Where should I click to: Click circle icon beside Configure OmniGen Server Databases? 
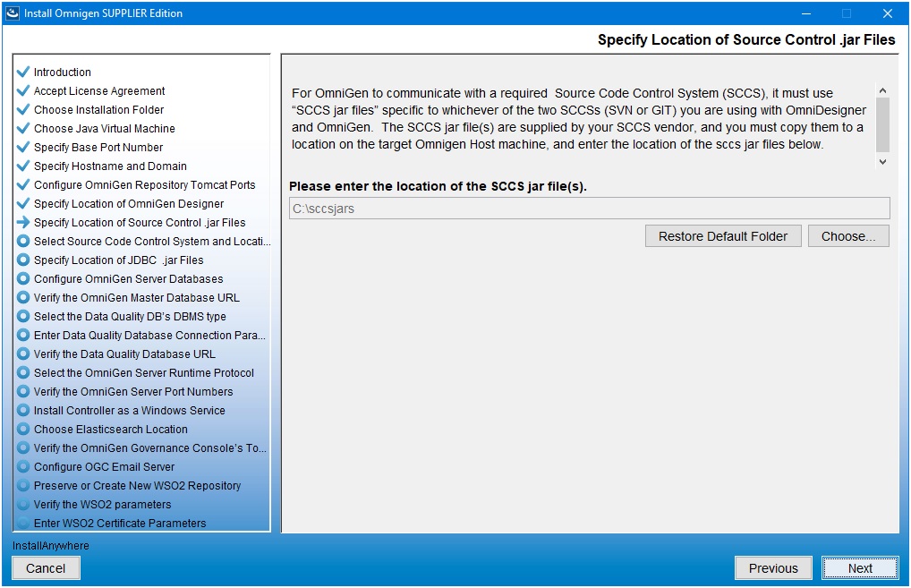[23, 278]
